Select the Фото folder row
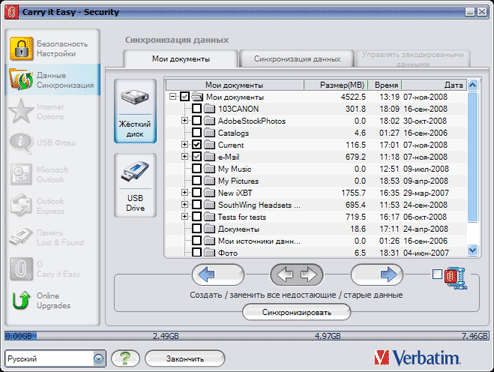The height and width of the screenshot is (372, 494). 316,253
